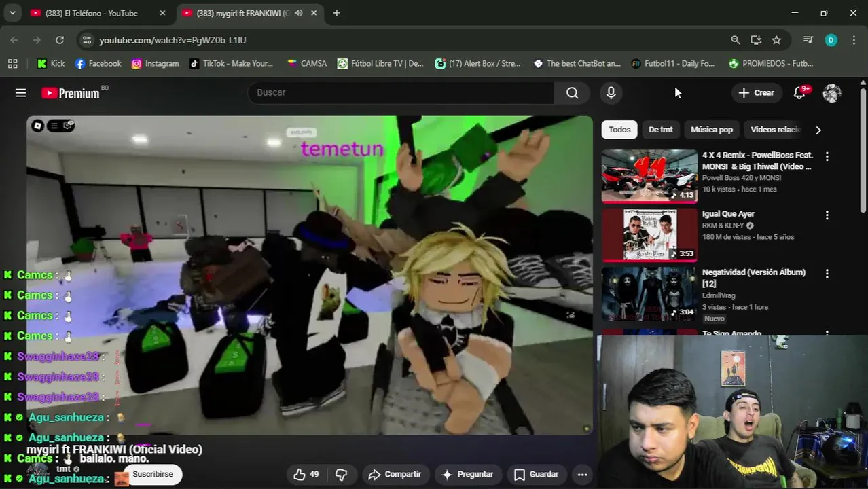
Task: Open the Igual Que Ayer thumbnail
Action: tap(649, 234)
